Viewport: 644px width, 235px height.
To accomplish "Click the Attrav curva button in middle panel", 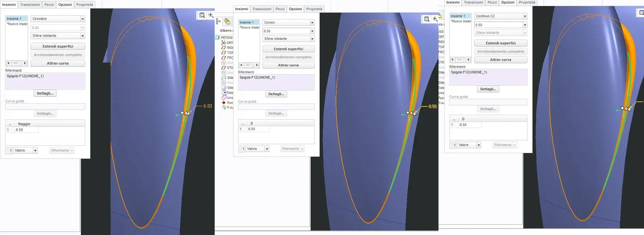I will click(288, 65).
